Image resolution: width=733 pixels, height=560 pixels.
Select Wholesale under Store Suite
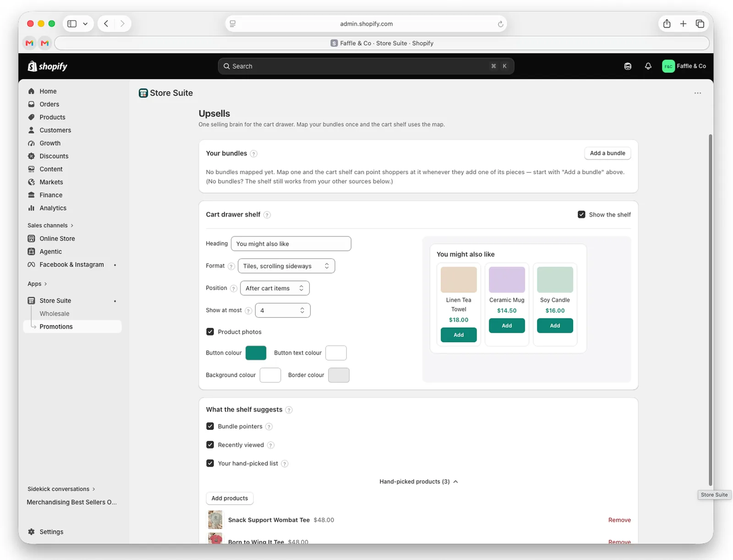click(x=54, y=314)
